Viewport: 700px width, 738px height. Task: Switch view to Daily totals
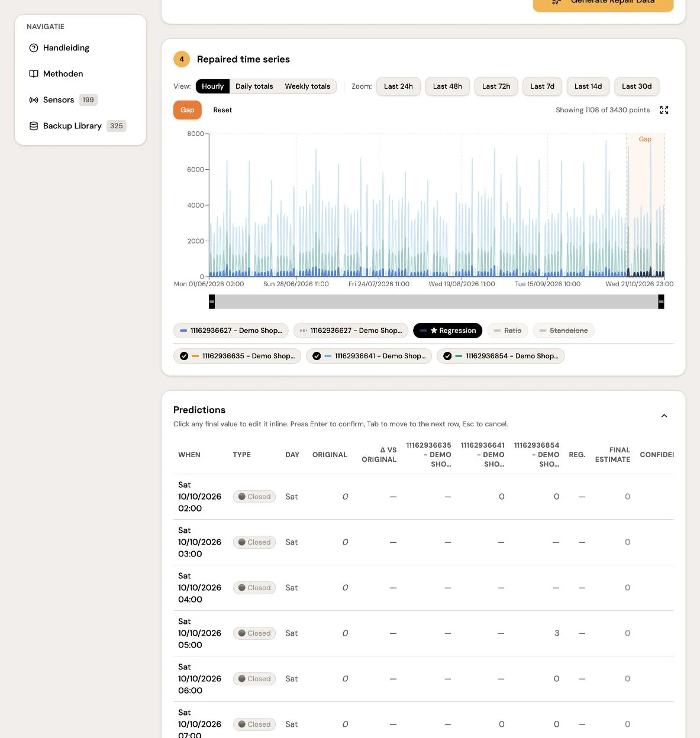point(254,86)
